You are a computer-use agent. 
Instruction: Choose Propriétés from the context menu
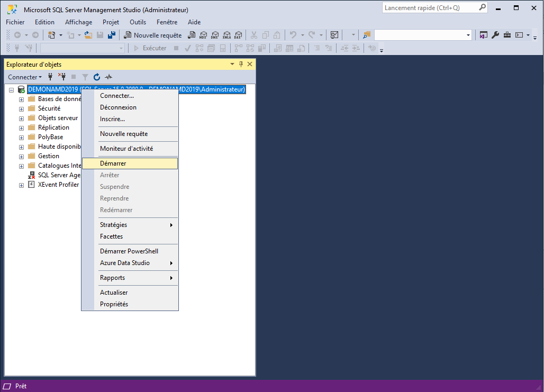114,304
